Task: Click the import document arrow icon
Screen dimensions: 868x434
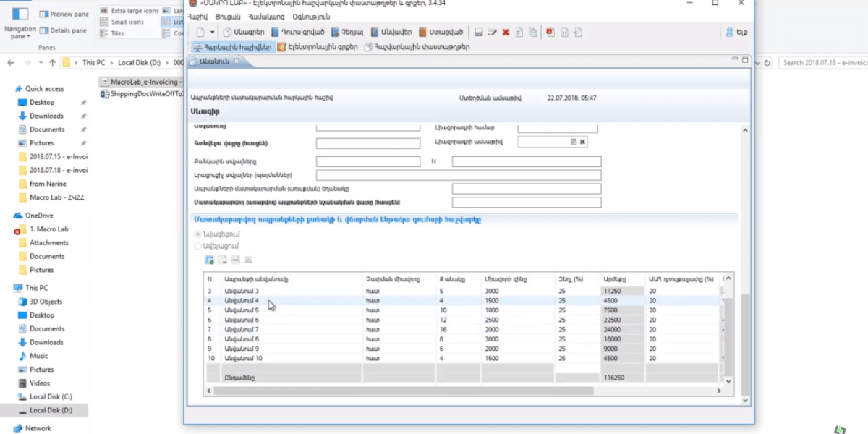Action: (578, 32)
